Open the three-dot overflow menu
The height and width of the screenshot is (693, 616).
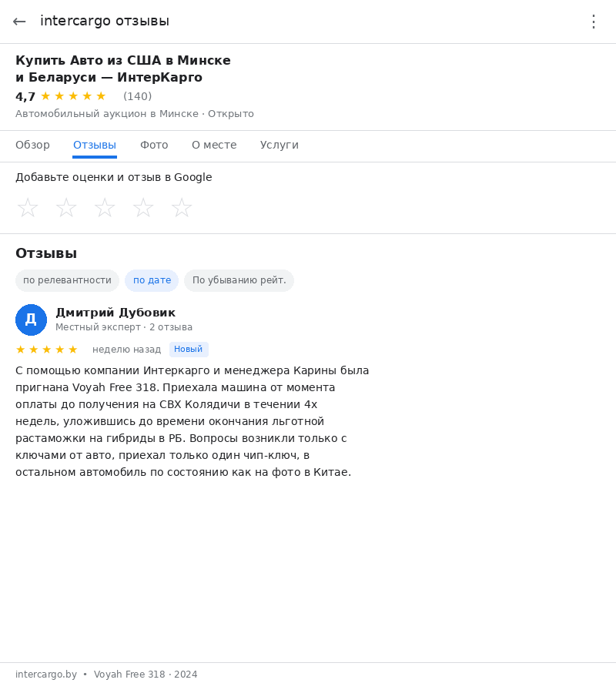coord(593,22)
